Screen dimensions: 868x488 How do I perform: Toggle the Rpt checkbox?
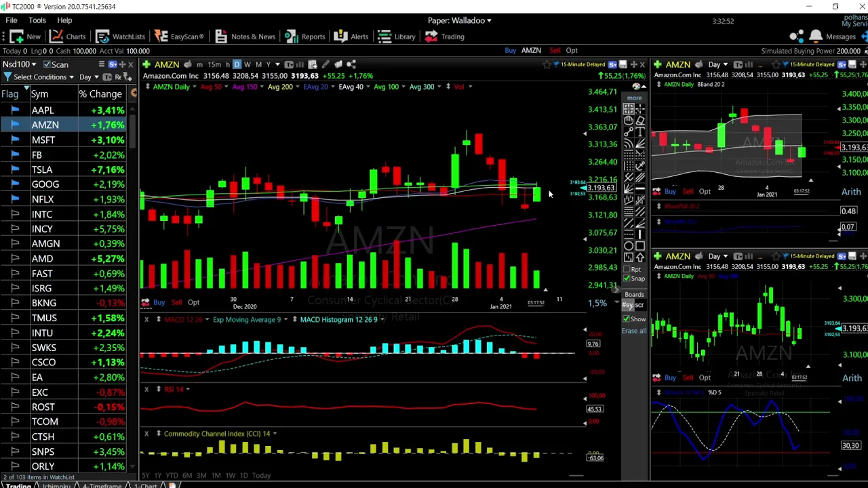[x=627, y=270]
